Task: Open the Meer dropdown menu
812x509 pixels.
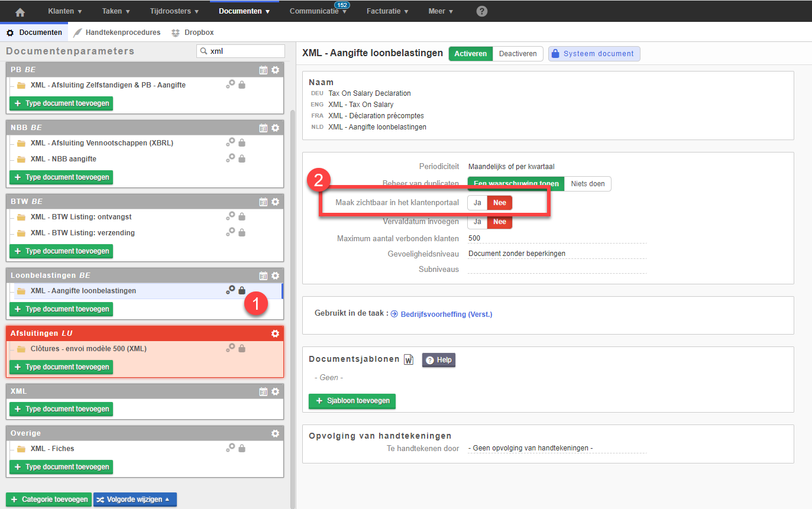Action: (441, 11)
